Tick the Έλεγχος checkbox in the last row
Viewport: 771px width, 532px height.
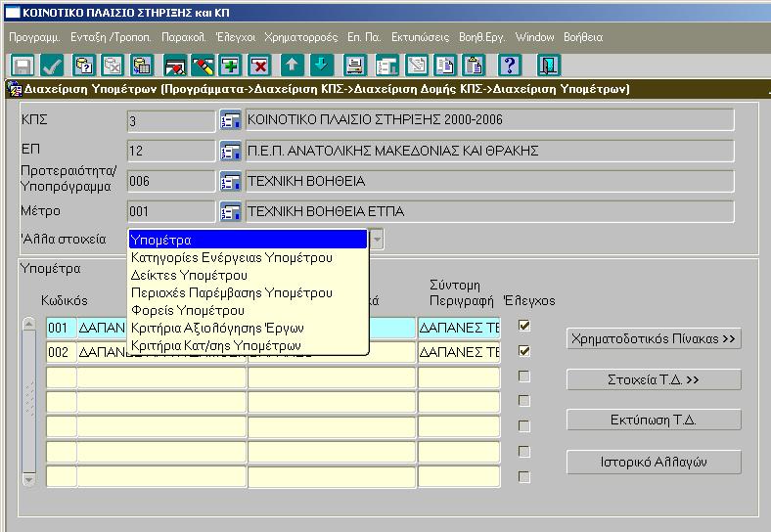(x=524, y=477)
